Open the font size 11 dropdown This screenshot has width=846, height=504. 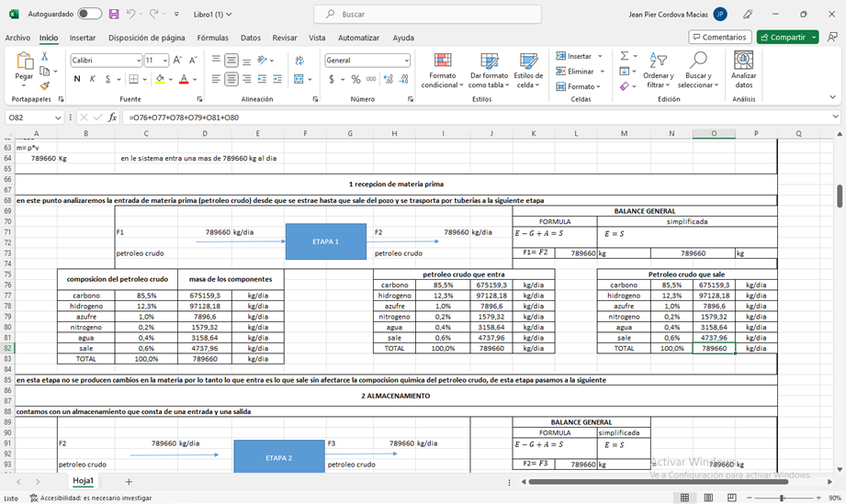[165, 61]
